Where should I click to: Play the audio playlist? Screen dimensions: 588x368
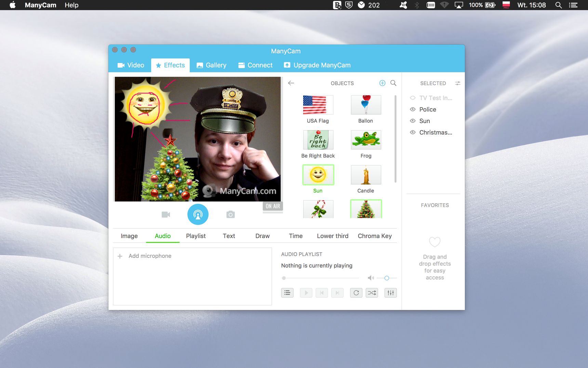[x=306, y=293]
